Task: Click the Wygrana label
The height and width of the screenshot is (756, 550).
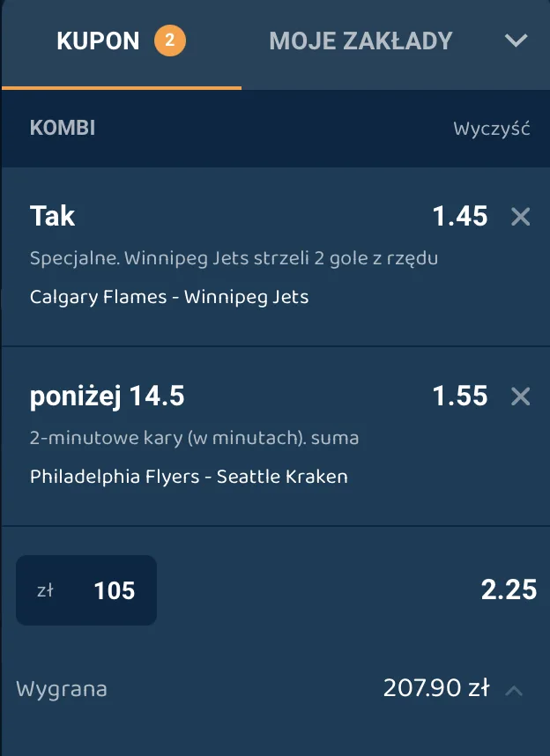Action: (62, 689)
